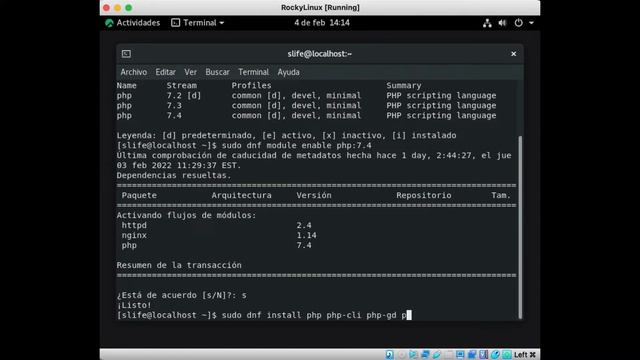Click 'Dependencias resueltas.' line
Viewport: 640px width, 360px height.
tap(174, 176)
